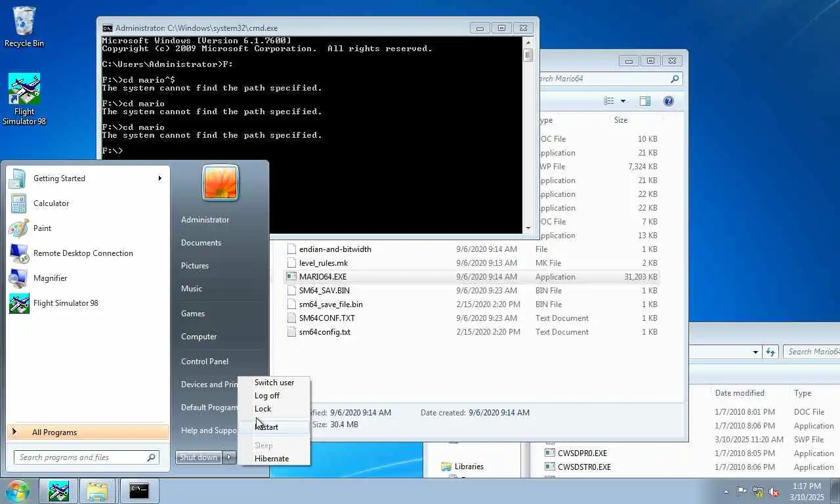This screenshot has height=504, width=840.
Task: Toggle the preview pane button in Explorer
Action: coord(645,101)
